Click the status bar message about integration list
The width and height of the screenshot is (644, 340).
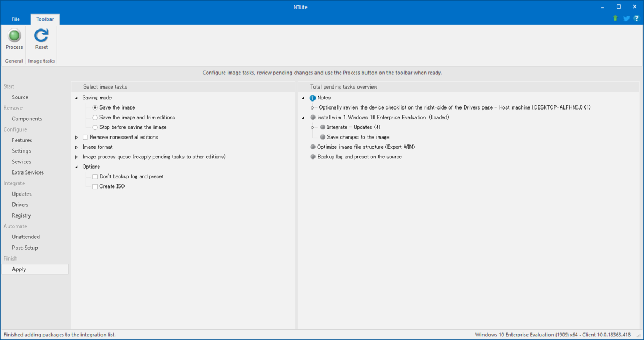coord(60,335)
